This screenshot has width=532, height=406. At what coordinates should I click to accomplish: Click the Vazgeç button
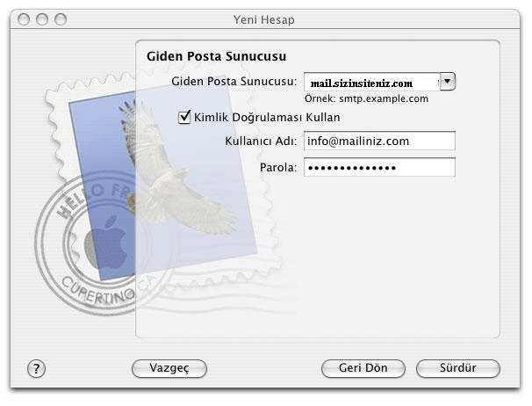(x=169, y=368)
